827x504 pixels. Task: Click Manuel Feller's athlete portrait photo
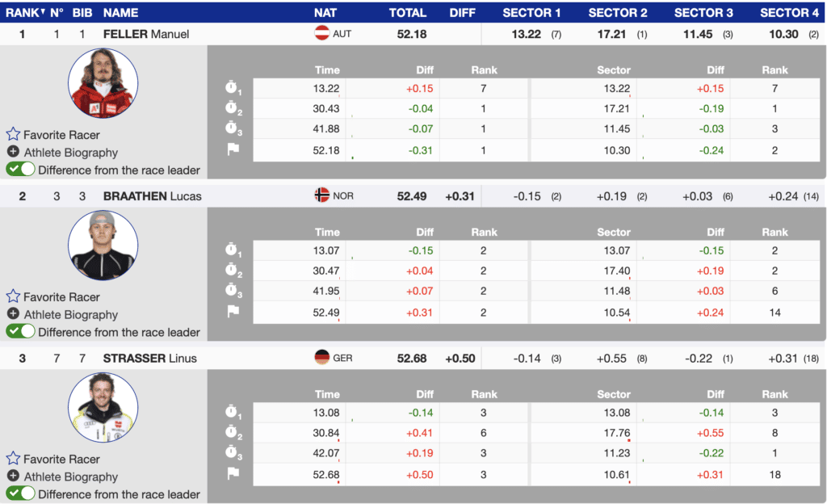(102, 83)
